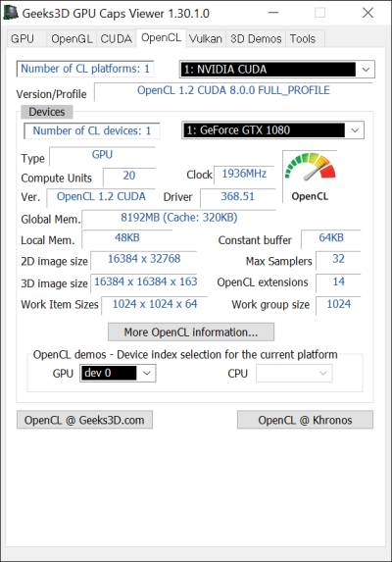Minimize the GPU Caps Viewer window
The image size is (392, 562).
pos(273,13)
